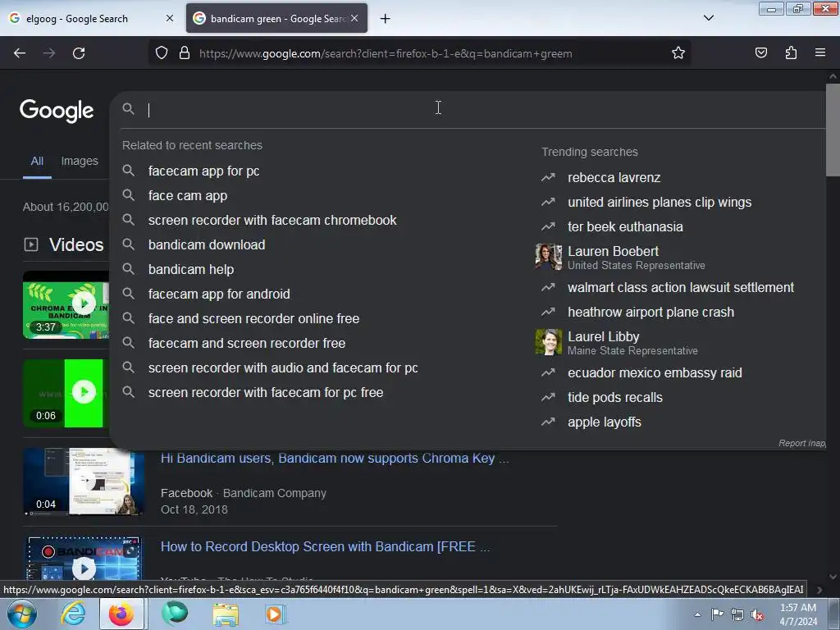
Task: Open the 0:04 Bandicam Facebook video thumbnail
Action: pyautogui.click(x=84, y=482)
